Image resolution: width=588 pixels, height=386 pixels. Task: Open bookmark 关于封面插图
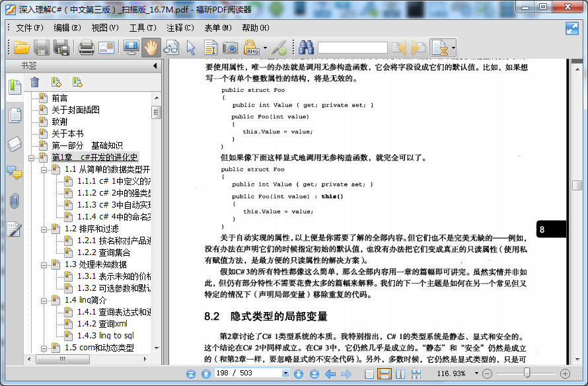76,110
